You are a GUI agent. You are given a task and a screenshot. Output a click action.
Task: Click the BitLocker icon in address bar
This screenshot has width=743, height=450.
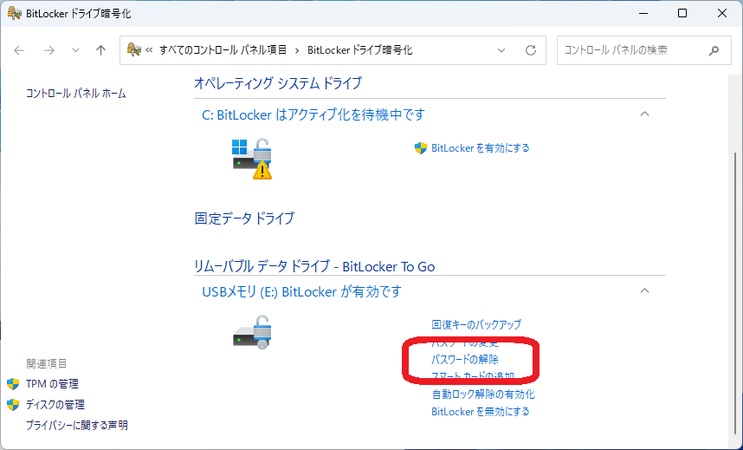pos(134,49)
